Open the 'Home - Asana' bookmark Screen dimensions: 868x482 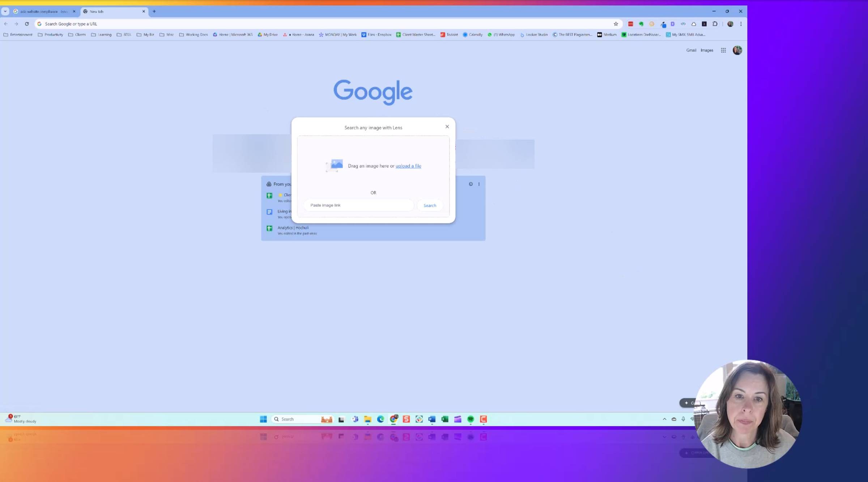tap(299, 35)
